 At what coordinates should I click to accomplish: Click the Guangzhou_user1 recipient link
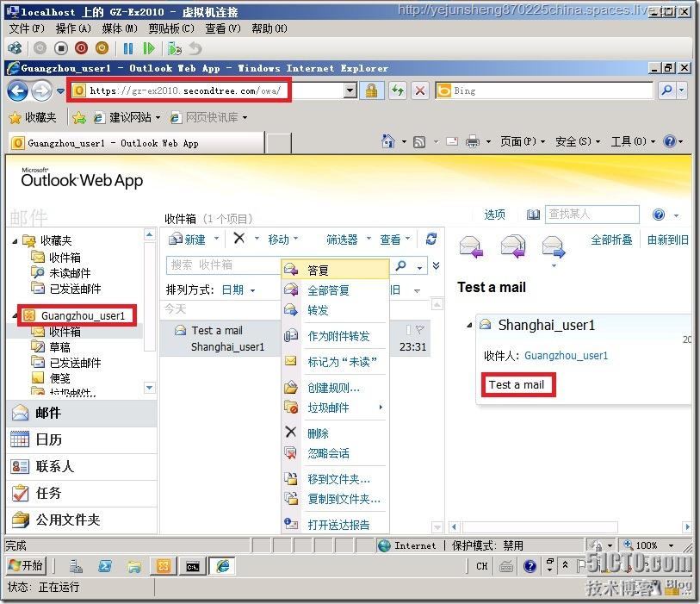[x=566, y=356]
